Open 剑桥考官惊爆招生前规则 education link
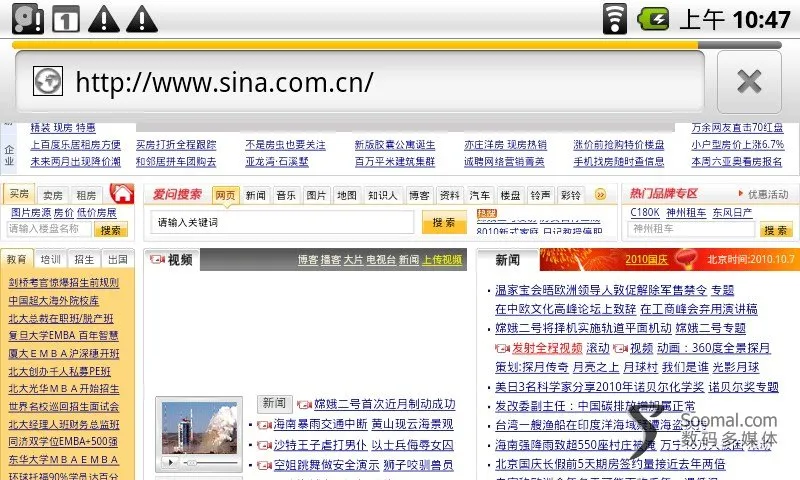The height and width of the screenshot is (480, 800). click(x=64, y=283)
